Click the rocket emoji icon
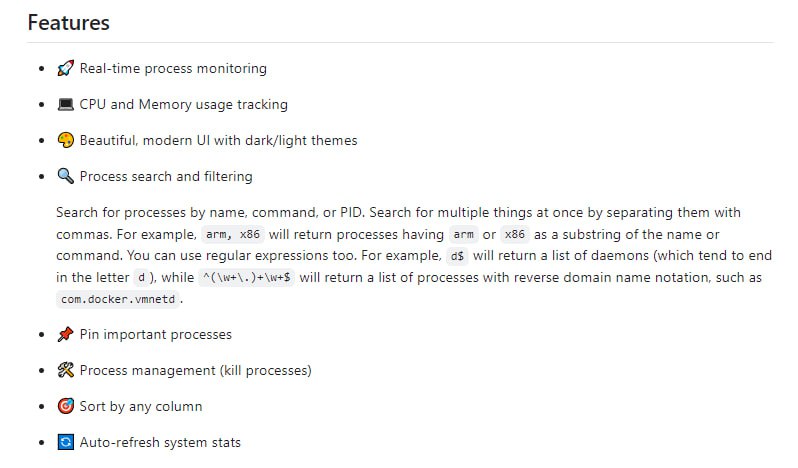The height and width of the screenshot is (468, 798). [x=66, y=69]
